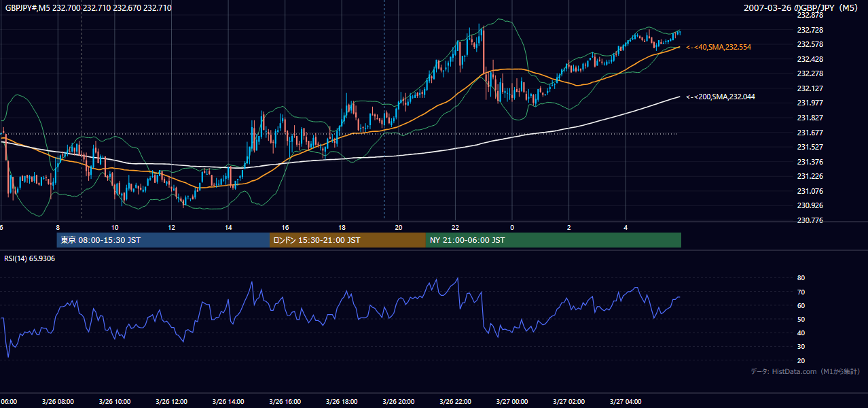Screen dimensions: 868x408
Task: Click hour tick 20 under the price chart
Action: click(399, 227)
